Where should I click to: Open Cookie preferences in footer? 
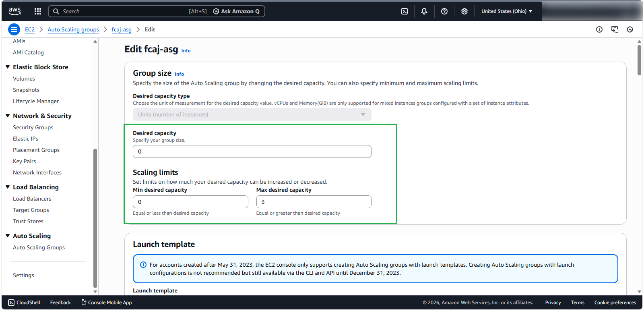pos(615,303)
